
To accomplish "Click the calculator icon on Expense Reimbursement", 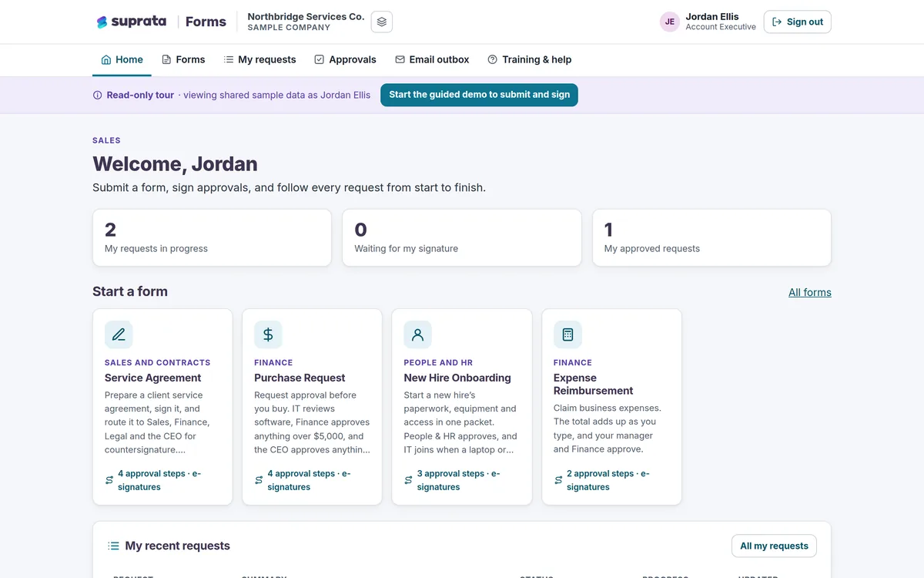I will [567, 334].
